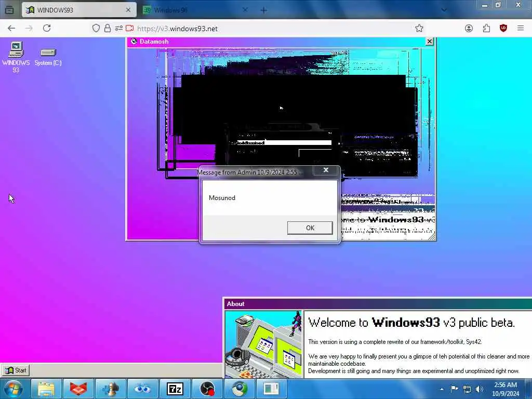Image resolution: width=532 pixels, height=399 pixels.
Task: Open the tracking protection shield icon
Action: 96,28
